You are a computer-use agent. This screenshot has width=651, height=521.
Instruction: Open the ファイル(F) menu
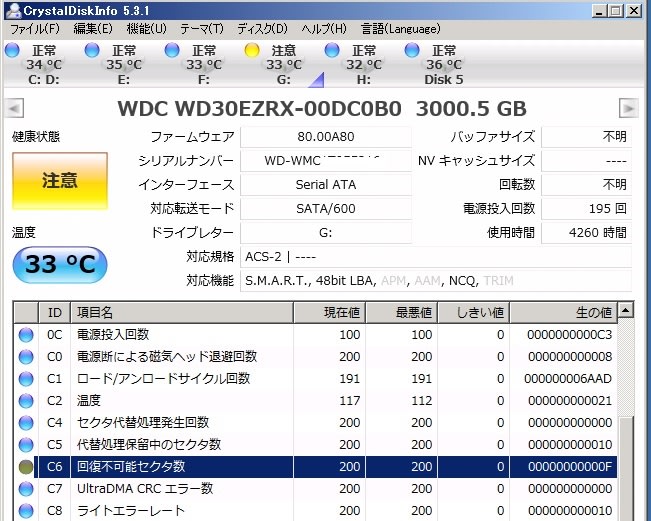(35, 29)
